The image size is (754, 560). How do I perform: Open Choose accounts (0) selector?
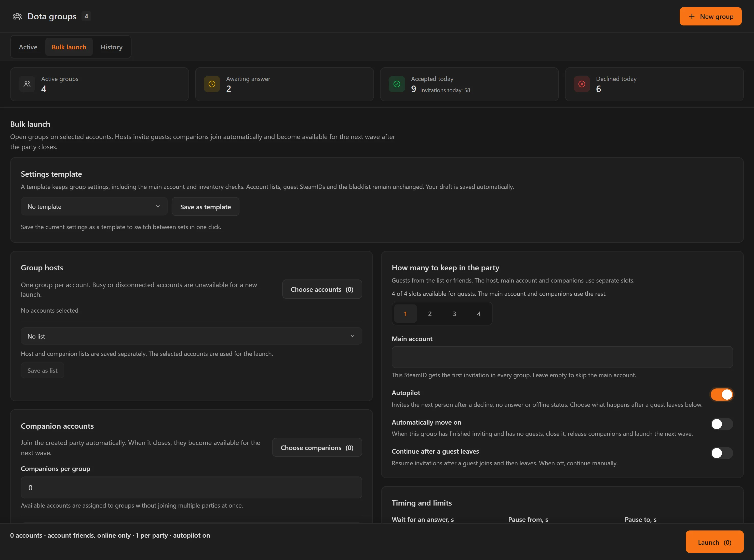(322, 289)
